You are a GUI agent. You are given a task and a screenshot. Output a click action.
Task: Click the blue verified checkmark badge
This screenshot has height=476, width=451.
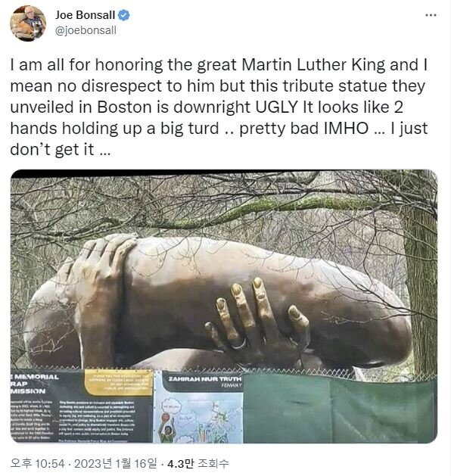tap(123, 15)
